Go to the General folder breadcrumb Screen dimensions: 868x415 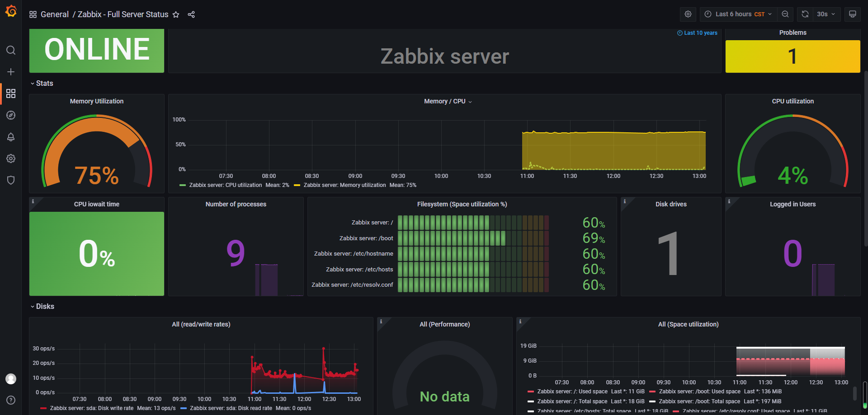[55, 14]
